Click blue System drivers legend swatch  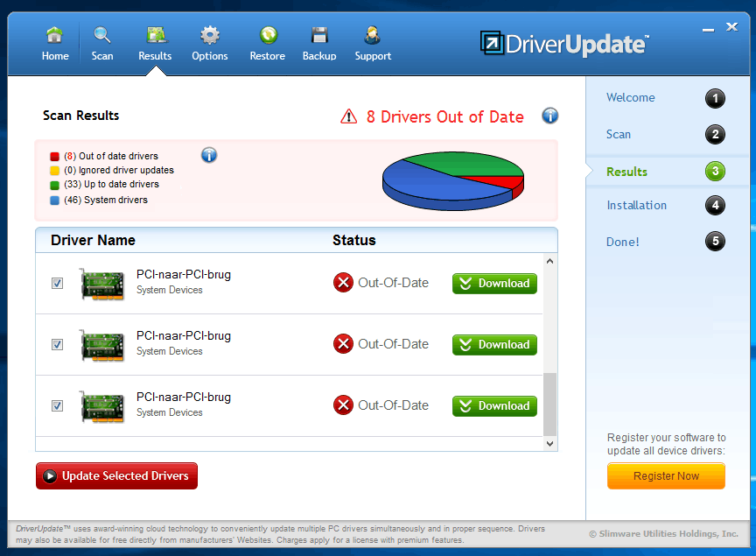(54, 201)
